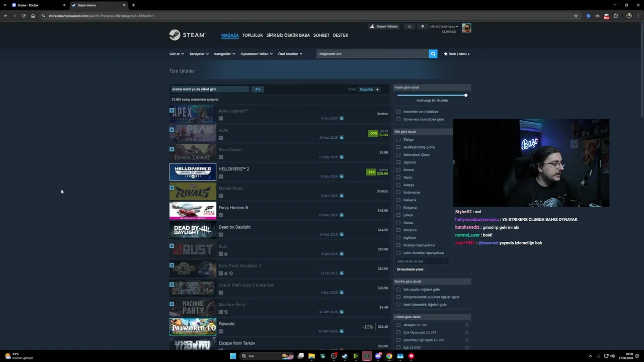Viewport: 644px width, 362px height.
Task: Go back to the previous page
Action: coord(6,16)
